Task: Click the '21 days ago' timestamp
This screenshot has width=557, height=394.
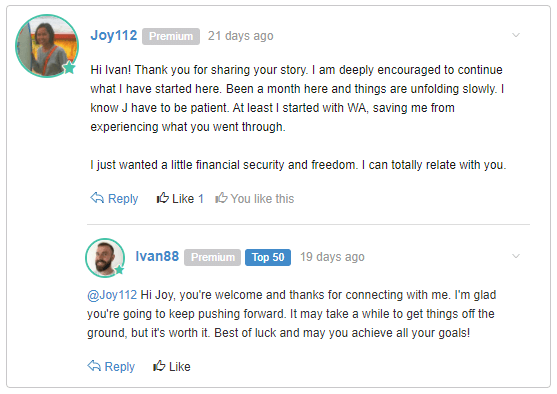Action: [240, 36]
